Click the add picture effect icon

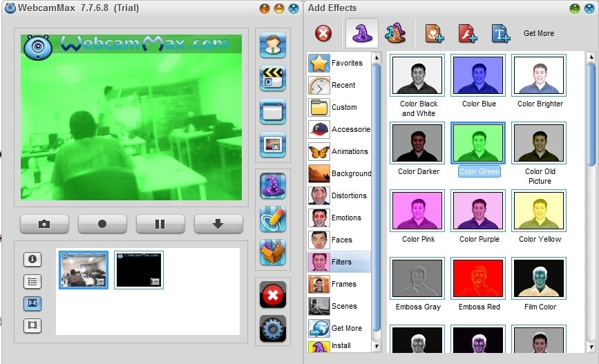point(435,34)
